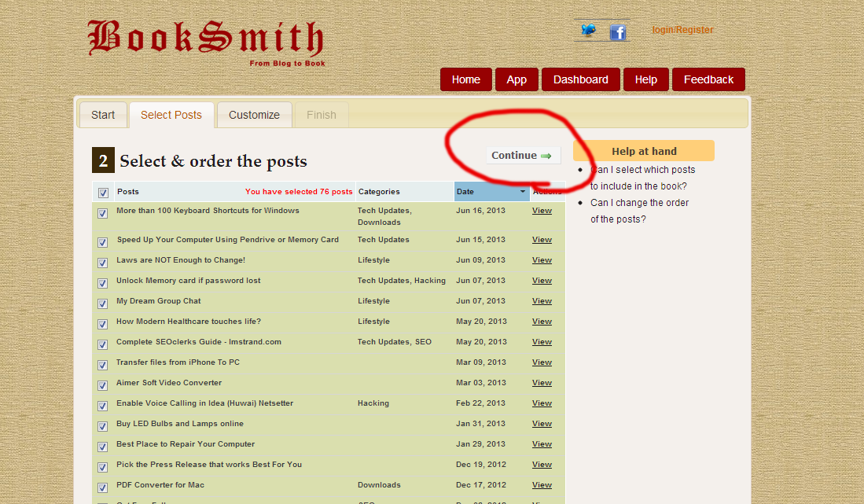Uncheck 'Aimer Soft Video Converter' checkbox

(102, 385)
